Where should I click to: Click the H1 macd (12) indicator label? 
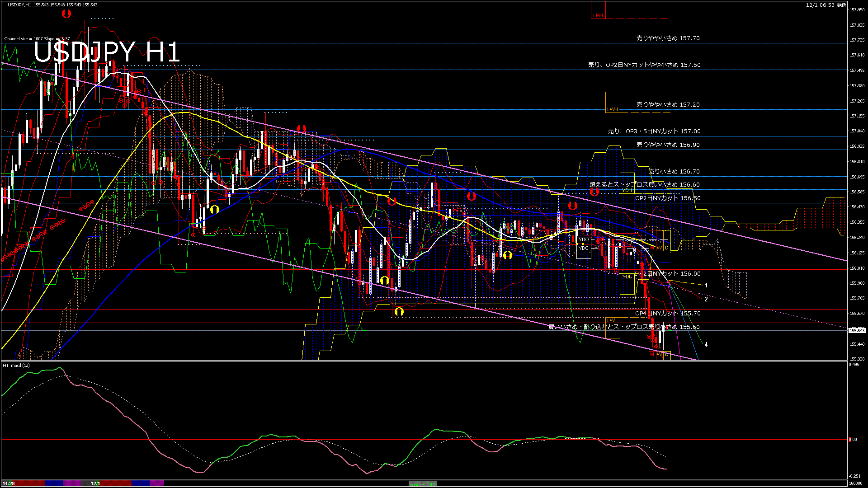click(x=16, y=365)
